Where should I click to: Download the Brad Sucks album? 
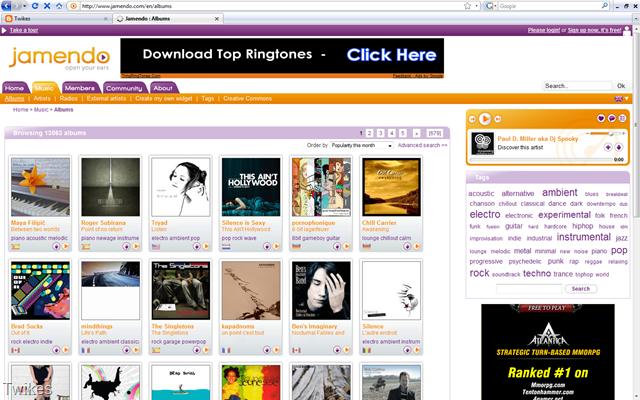tap(56, 350)
